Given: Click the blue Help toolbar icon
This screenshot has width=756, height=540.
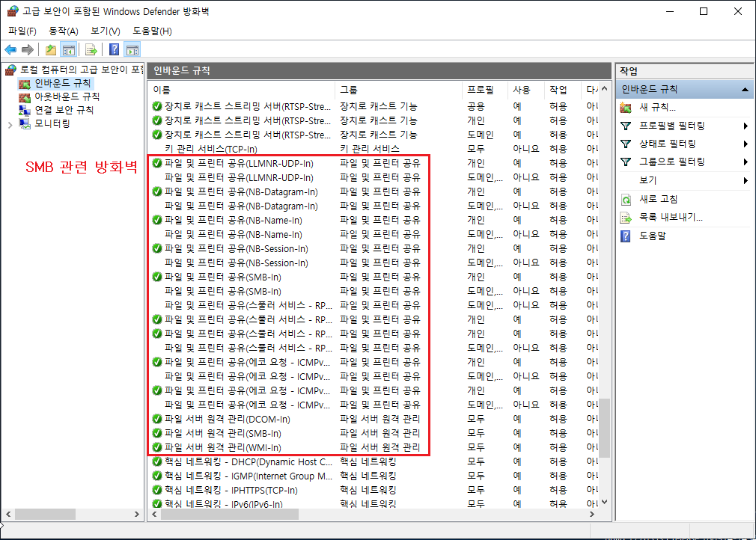Looking at the screenshot, I should pos(115,49).
